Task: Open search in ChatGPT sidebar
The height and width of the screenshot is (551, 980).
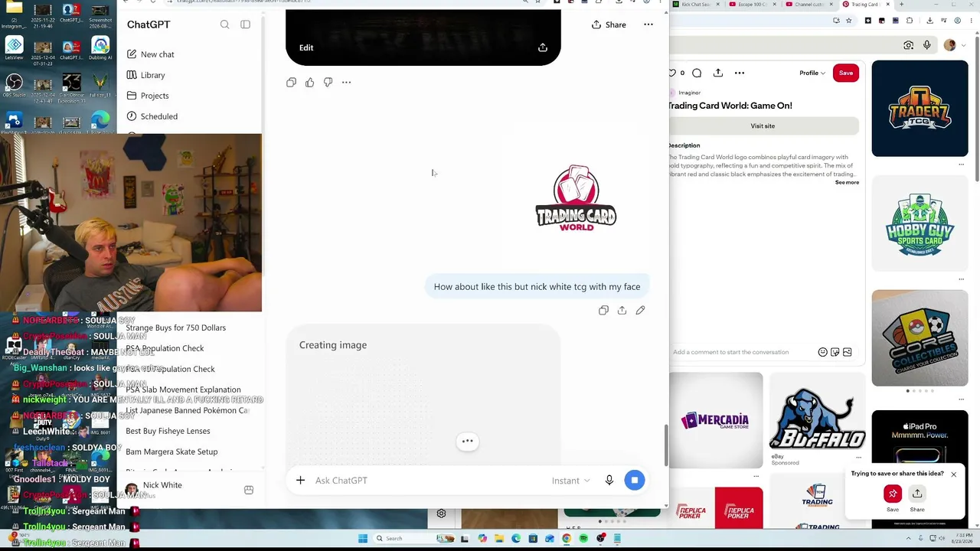Action: tap(224, 24)
